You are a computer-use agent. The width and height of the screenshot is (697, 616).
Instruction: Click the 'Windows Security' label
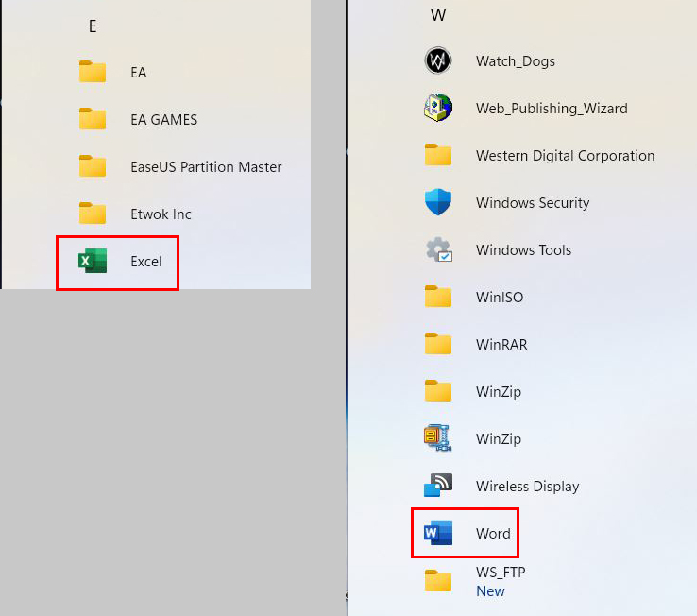point(533,203)
